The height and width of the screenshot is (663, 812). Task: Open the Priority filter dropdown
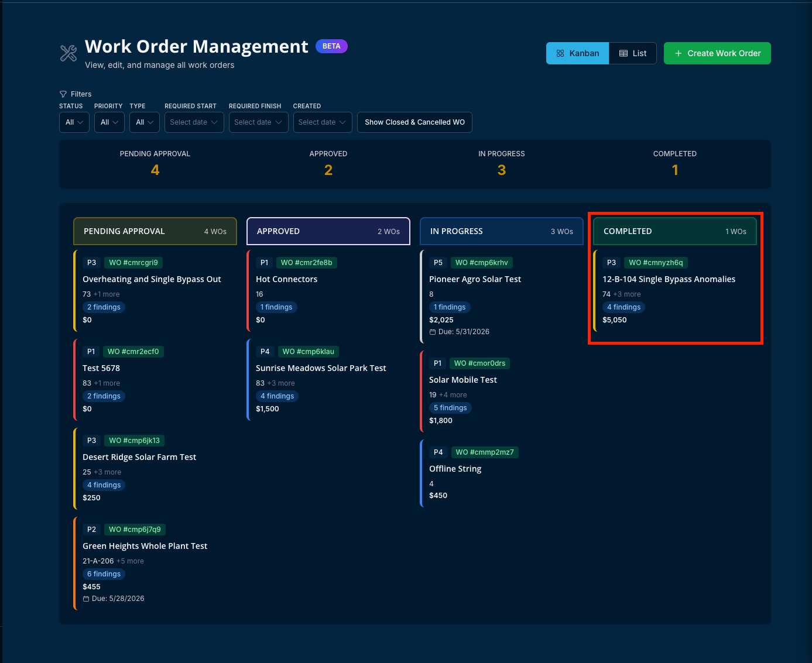point(109,122)
